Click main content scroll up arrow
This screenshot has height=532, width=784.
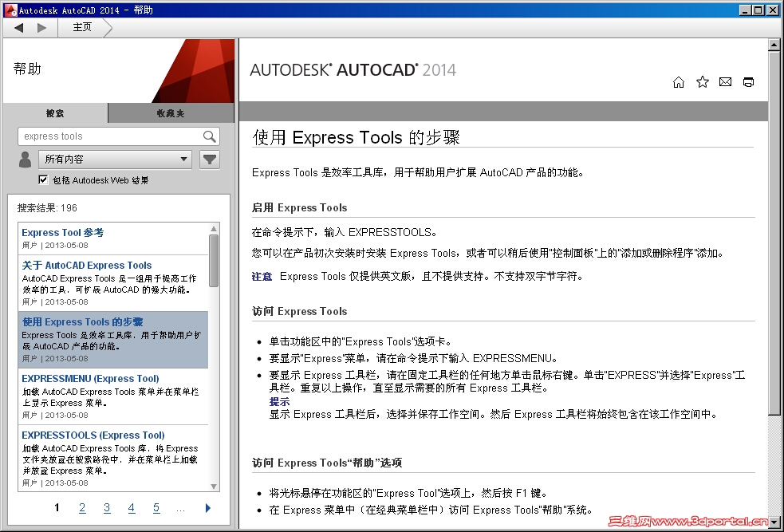(x=774, y=45)
